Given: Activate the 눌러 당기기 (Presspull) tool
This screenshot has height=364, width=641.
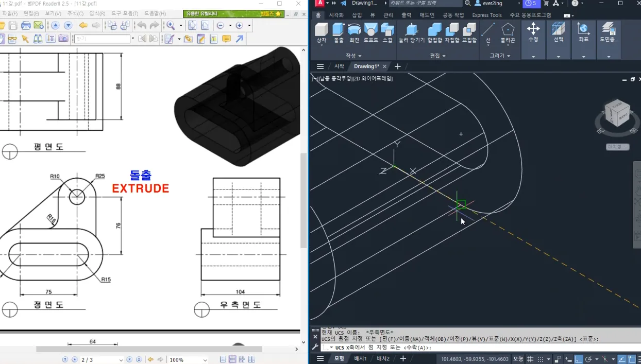Looking at the screenshot, I should coord(412,32).
